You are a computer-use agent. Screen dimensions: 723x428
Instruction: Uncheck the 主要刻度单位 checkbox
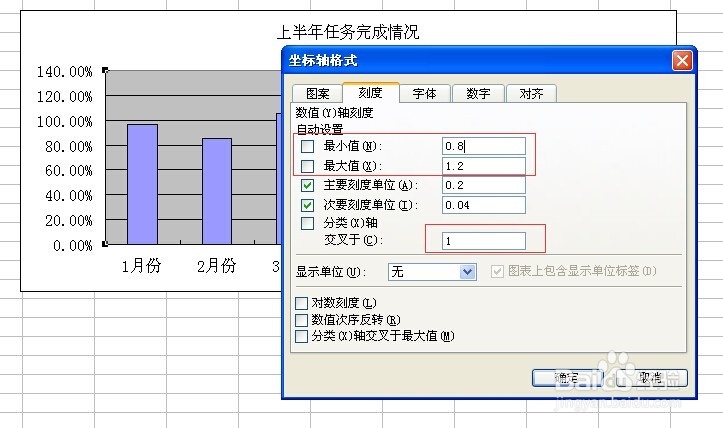click(x=307, y=185)
